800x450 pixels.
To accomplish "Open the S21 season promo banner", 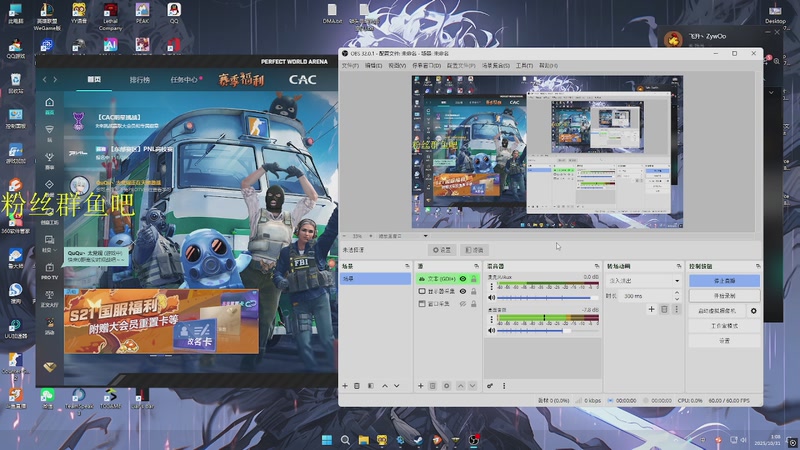I will 161,321.
